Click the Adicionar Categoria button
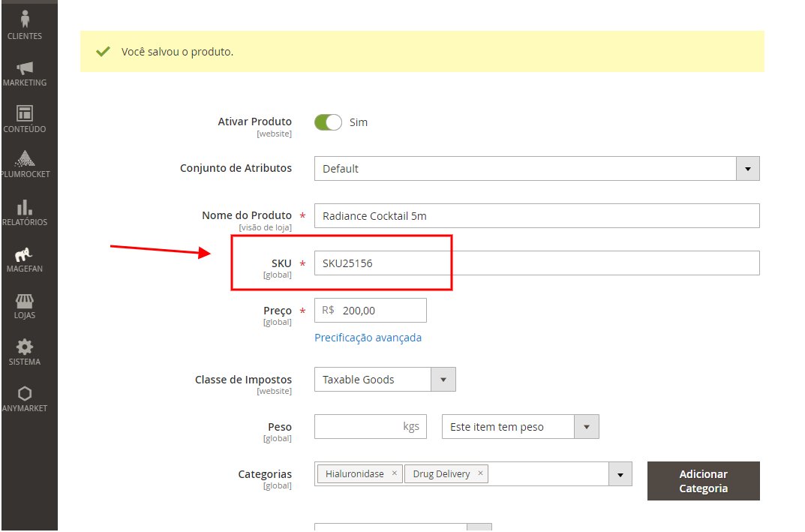This screenshot has width=805, height=532. (x=703, y=481)
